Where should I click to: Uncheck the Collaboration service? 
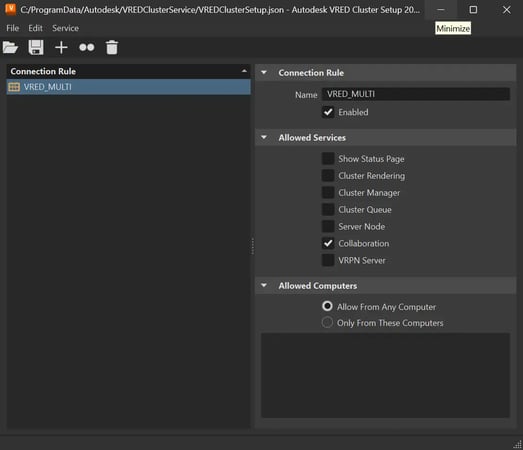[328, 244]
